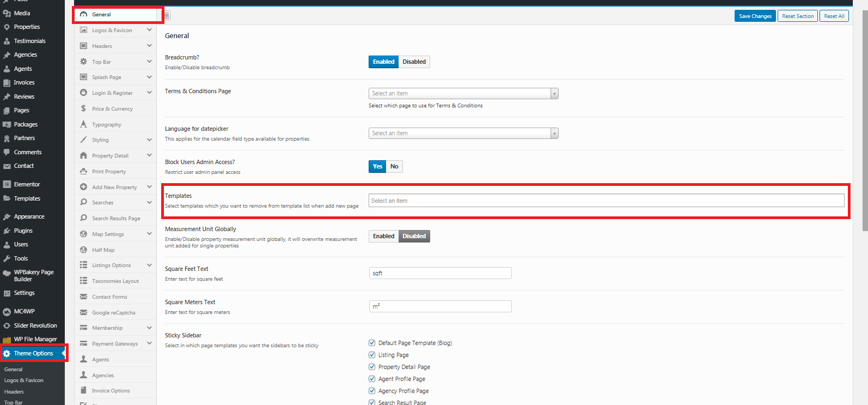Enable Measurement Unit Globally

click(383, 236)
